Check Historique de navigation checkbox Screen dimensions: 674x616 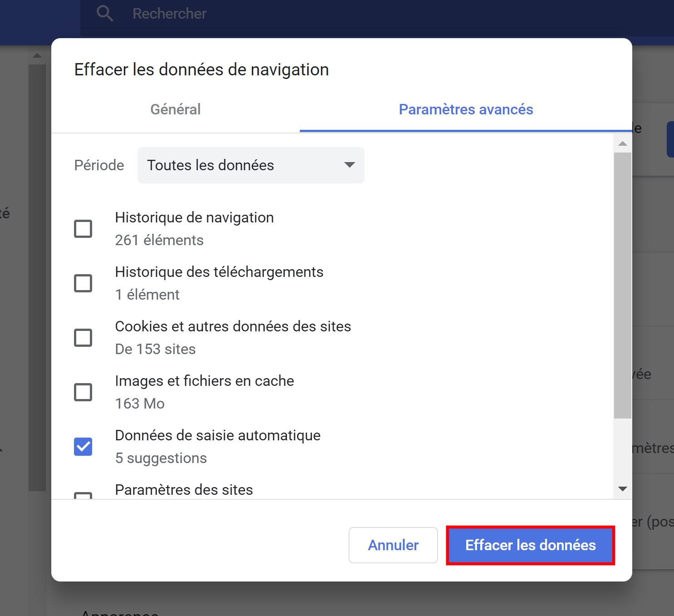click(x=83, y=229)
